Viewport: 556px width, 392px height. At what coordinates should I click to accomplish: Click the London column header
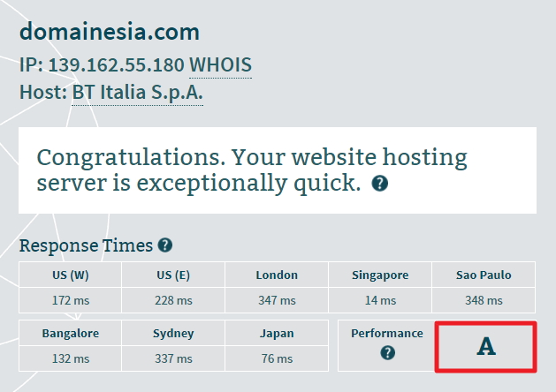pos(277,275)
